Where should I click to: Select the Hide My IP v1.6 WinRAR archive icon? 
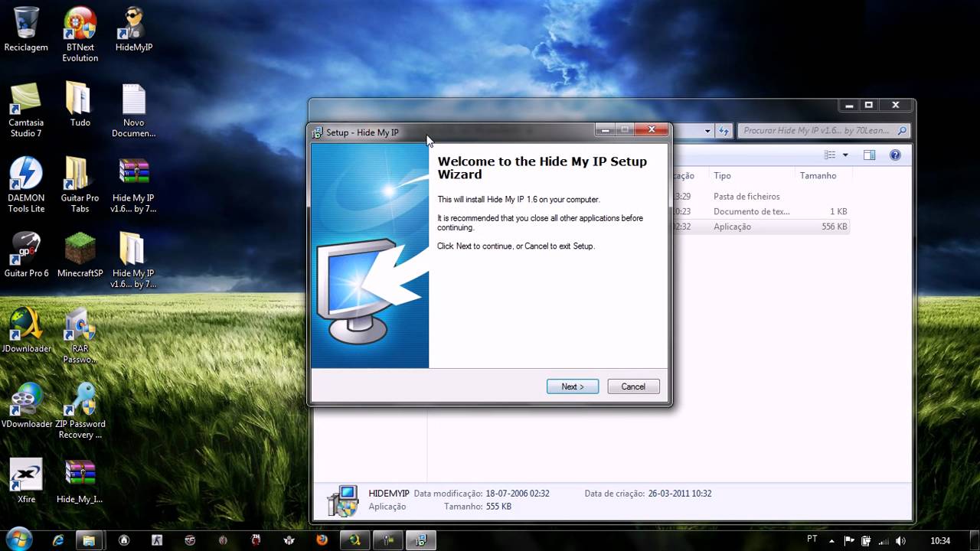pyautogui.click(x=134, y=185)
